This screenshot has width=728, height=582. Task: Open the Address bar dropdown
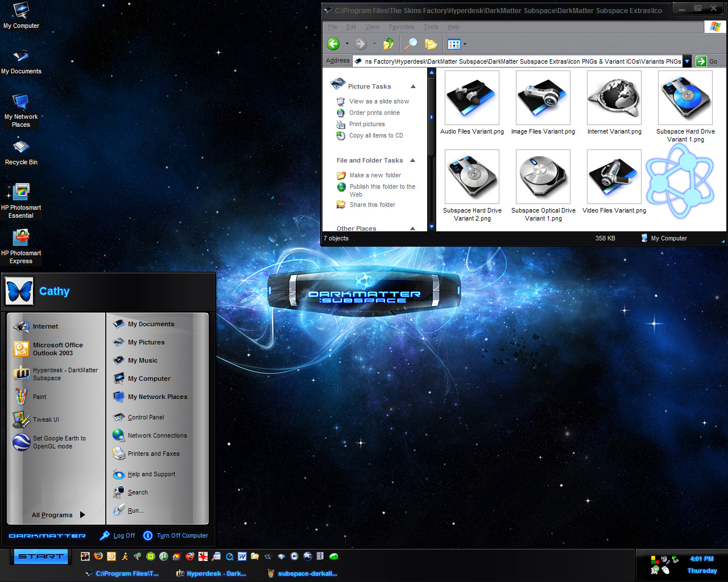[687, 61]
